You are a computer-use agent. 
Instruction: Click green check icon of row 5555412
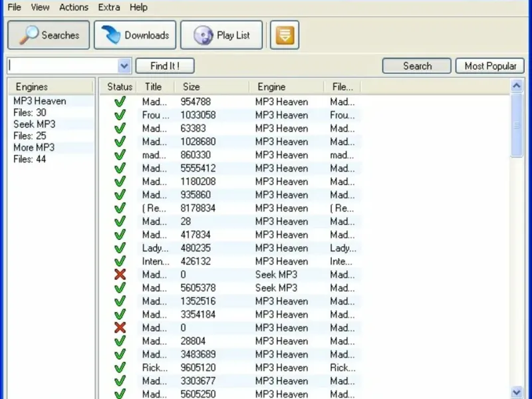coord(120,168)
